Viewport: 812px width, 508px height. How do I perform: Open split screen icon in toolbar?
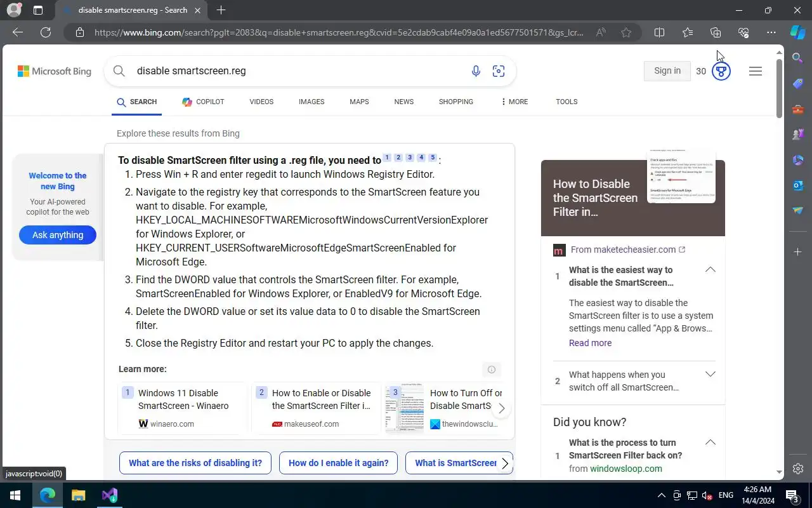point(659,32)
